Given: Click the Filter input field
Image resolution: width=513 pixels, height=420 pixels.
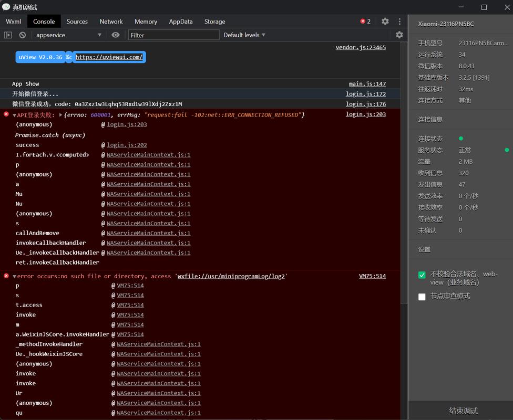Looking at the screenshot, I should (x=173, y=35).
